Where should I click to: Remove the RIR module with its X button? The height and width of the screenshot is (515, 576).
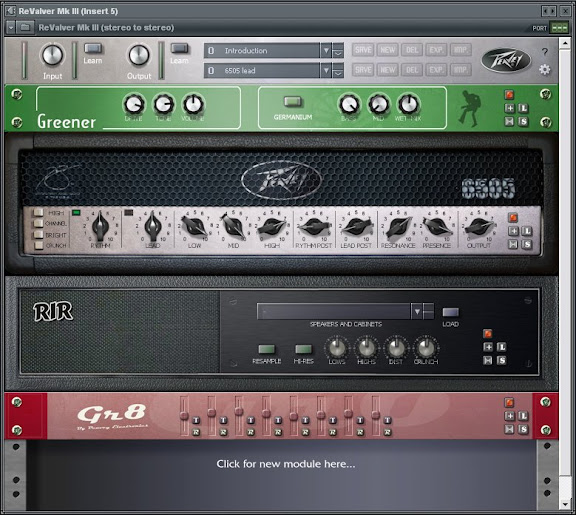tap(488, 360)
